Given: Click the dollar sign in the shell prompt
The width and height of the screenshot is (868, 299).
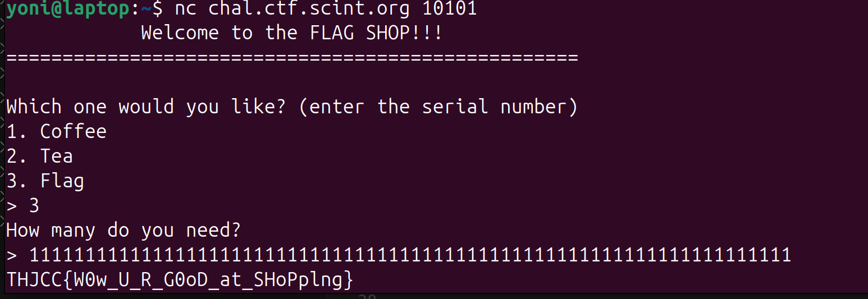Looking at the screenshot, I should 158,9.
